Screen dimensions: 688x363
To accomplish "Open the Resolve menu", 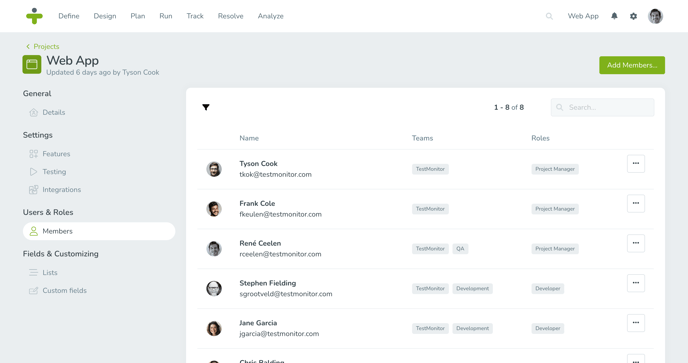I will click(231, 16).
